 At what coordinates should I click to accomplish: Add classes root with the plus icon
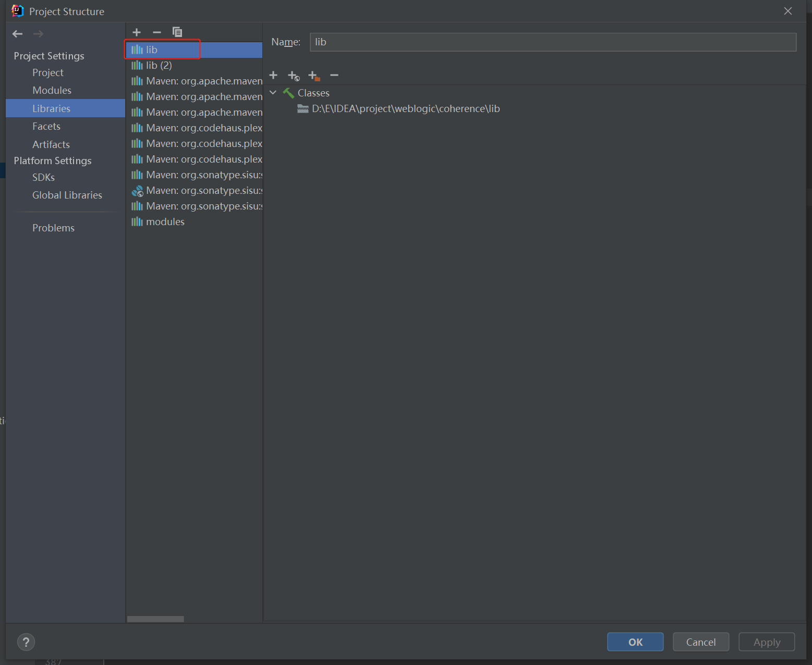(x=273, y=76)
